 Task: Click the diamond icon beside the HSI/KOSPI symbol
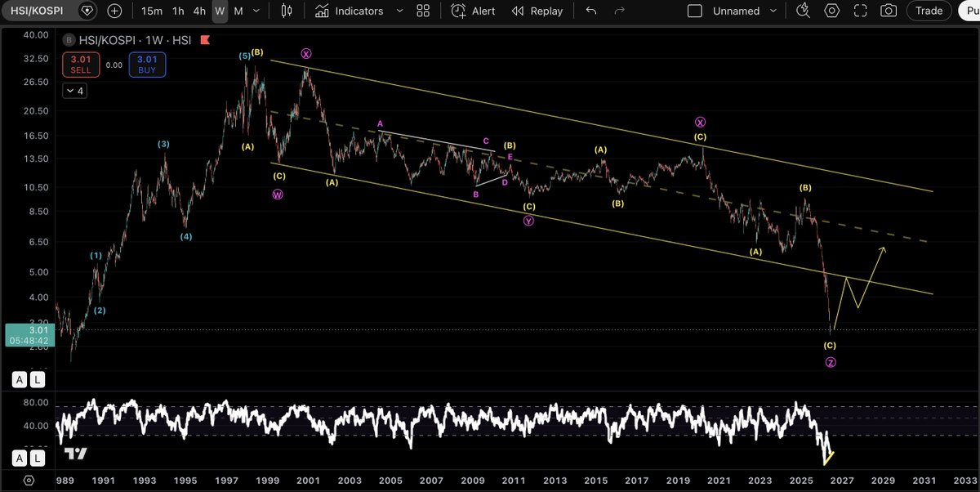click(x=86, y=11)
